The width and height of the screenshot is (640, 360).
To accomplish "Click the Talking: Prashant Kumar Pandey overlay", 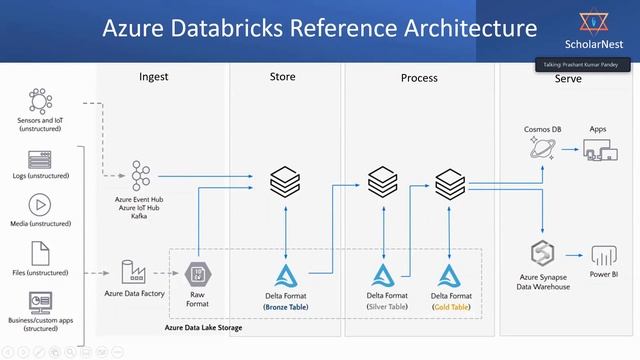I will 582,64.
